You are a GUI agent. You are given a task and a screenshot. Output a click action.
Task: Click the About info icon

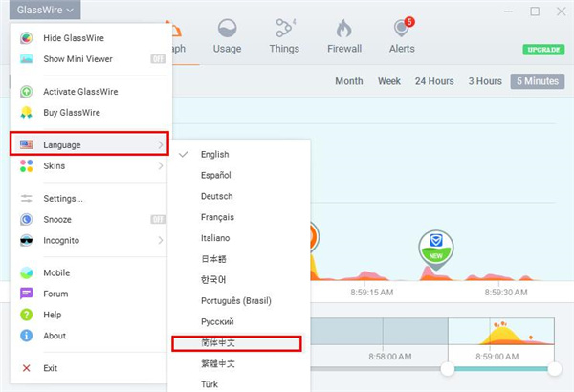click(x=27, y=336)
